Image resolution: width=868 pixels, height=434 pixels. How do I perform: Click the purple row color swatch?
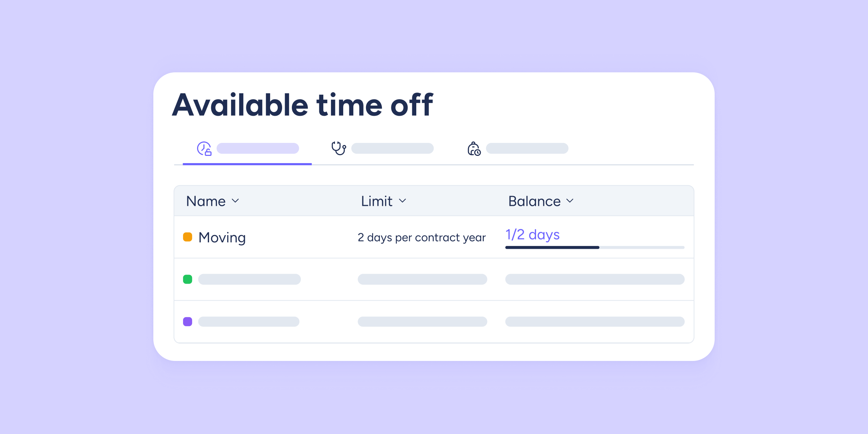[x=187, y=322]
